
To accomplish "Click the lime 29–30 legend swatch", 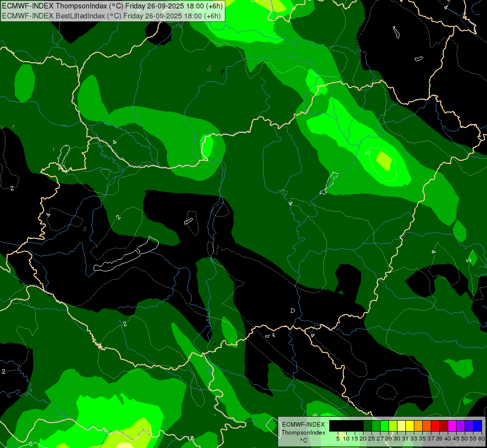I will [x=393, y=426].
